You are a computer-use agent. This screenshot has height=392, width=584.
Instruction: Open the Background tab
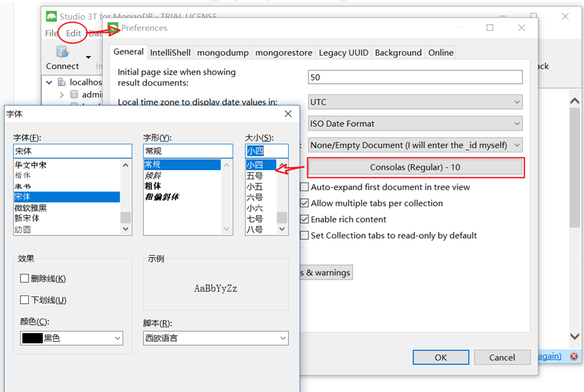click(x=398, y=53)
